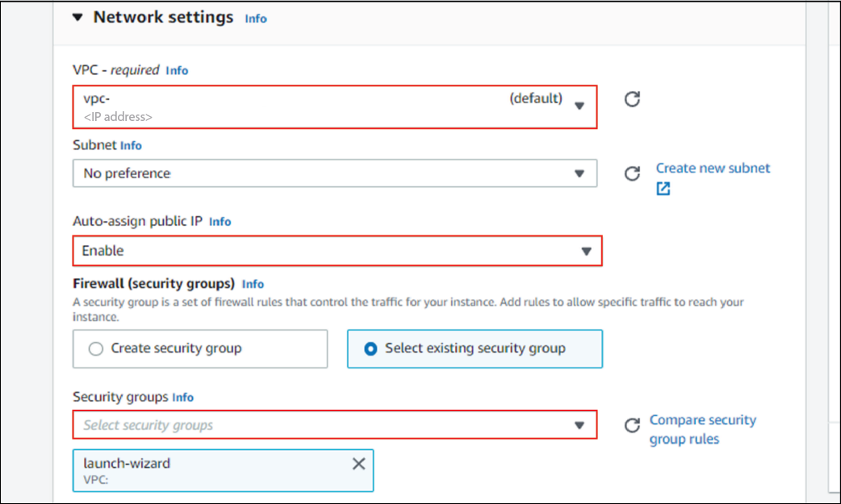Refresh the VPC list
The width and height of the screenshot is (841, 504).
click(x=632, y=99)
